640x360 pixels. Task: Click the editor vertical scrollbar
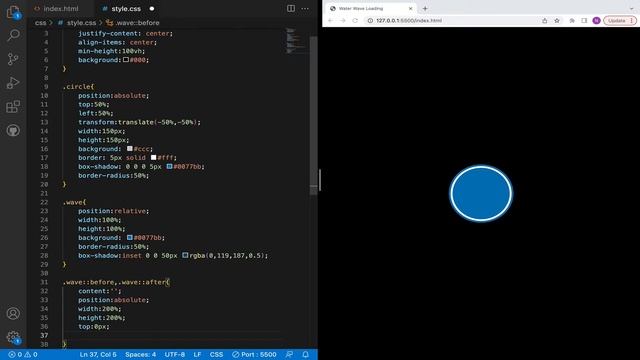(313, 116)
